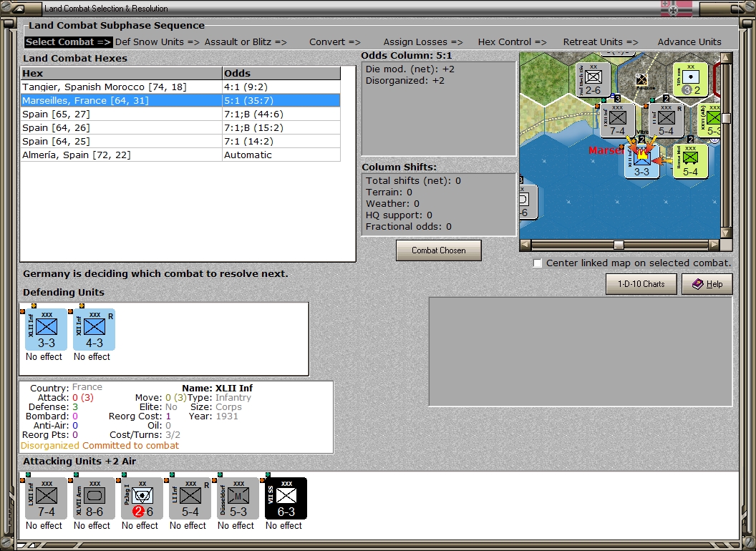Click the Automatic odds cell
The image size is (756, 551).
coord(281,155)
